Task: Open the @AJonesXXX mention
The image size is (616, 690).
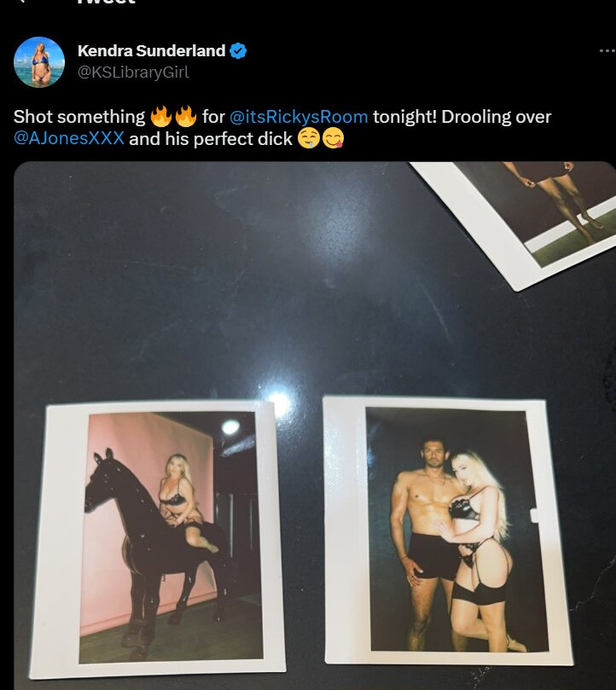Action: tap(69, 139)
